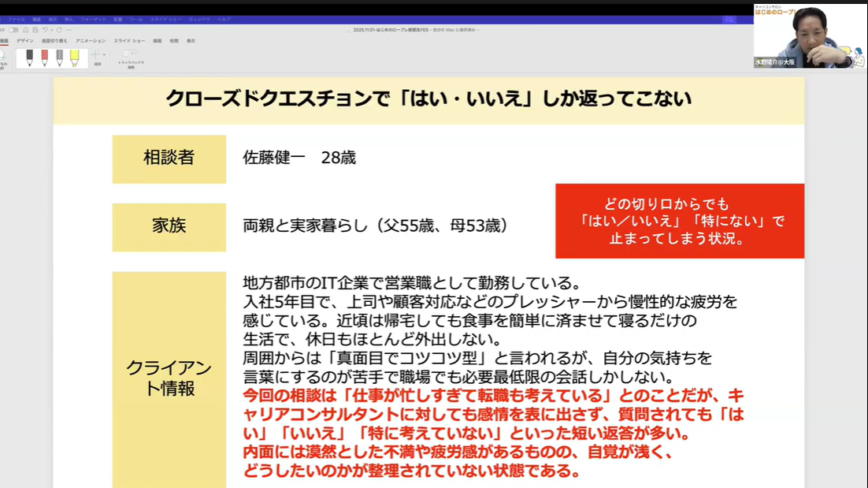
Task: Open the more options ellipsis in toolbar
Action: click(70, 30)
